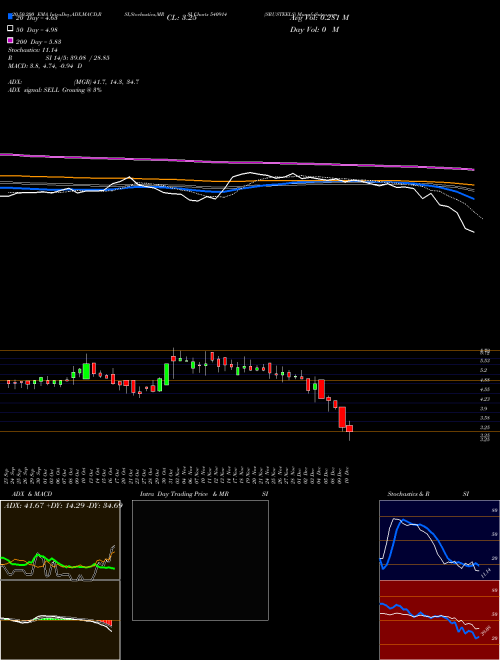This screenshot has height=660, width=500.
Task: Click the ADX indicator chart panel
Action: [60, 540]
